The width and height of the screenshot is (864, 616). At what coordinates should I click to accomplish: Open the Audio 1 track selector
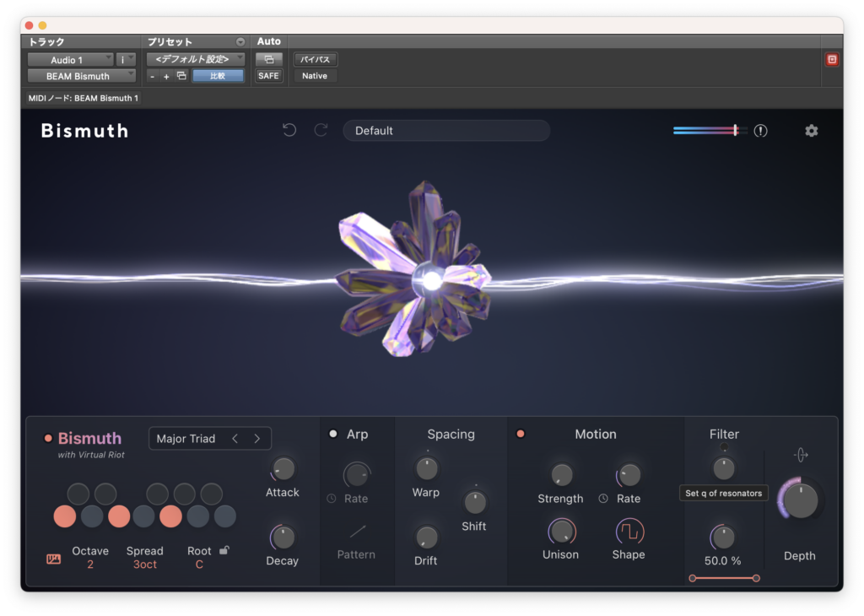point(70,60)
